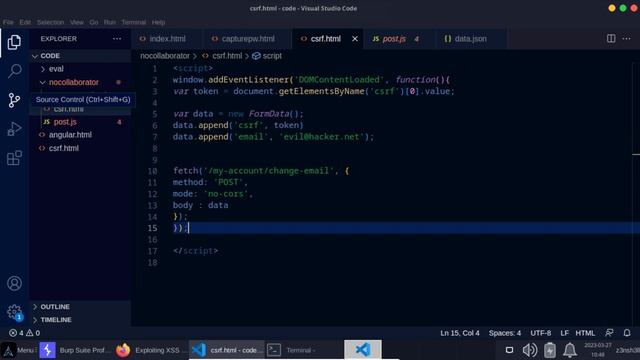Click the feedback icon in status bar
640x360 pixels.
click(609, 333)
